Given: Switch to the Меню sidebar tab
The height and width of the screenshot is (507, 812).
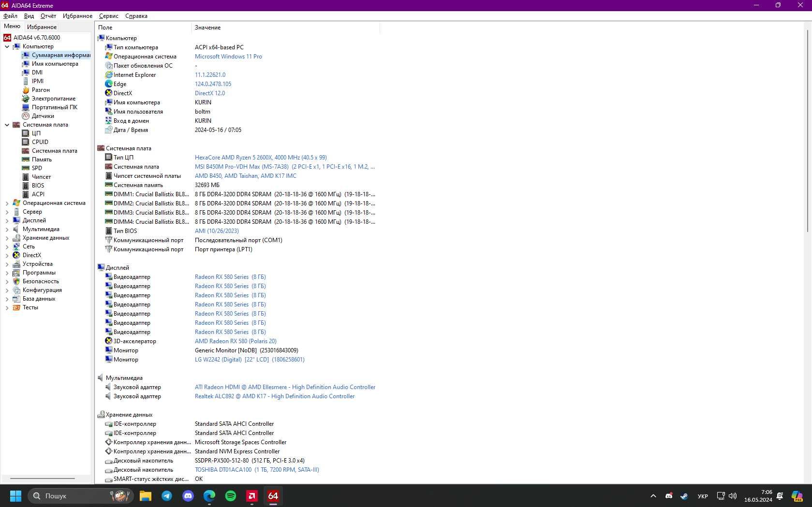Looking at the screenshot, I should pos(12,27).
